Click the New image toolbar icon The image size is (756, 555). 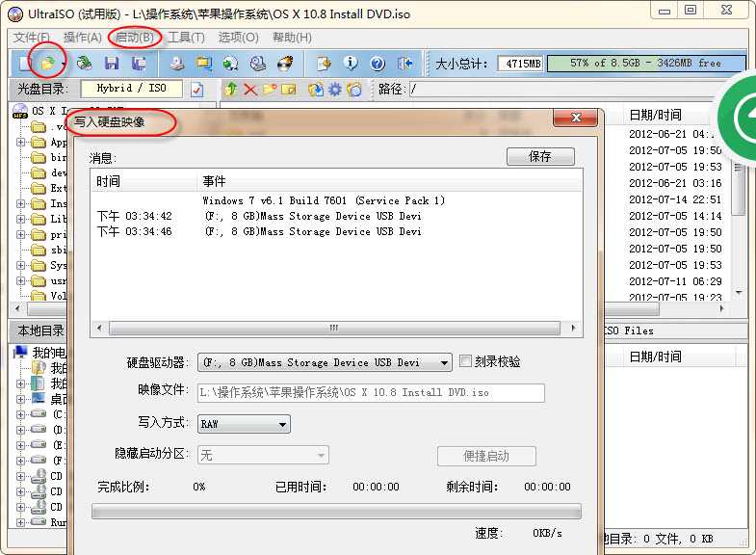tap(24, 64)
